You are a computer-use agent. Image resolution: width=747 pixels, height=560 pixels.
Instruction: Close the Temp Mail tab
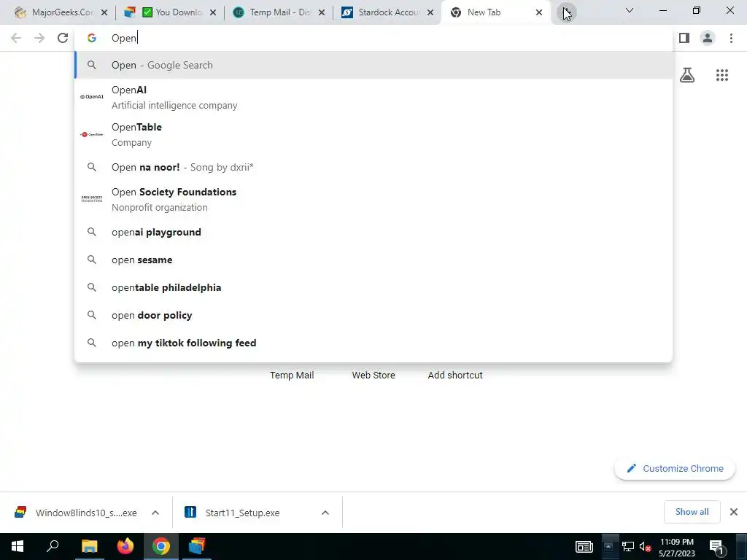point(322,13)
